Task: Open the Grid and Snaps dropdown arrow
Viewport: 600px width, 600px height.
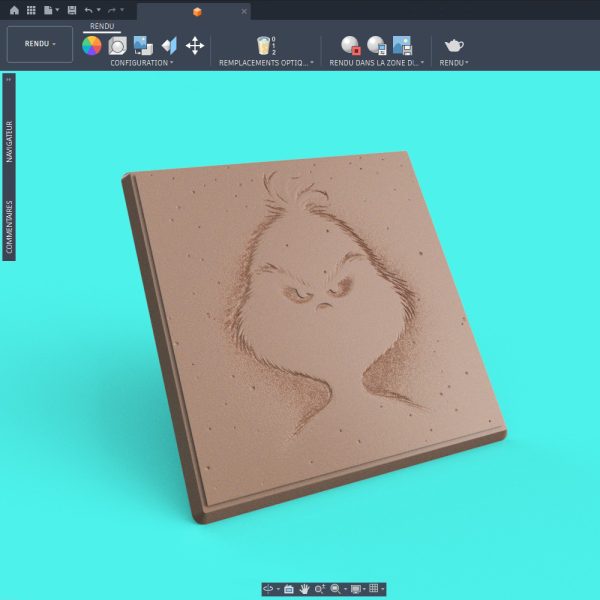Action: (382, 589)
